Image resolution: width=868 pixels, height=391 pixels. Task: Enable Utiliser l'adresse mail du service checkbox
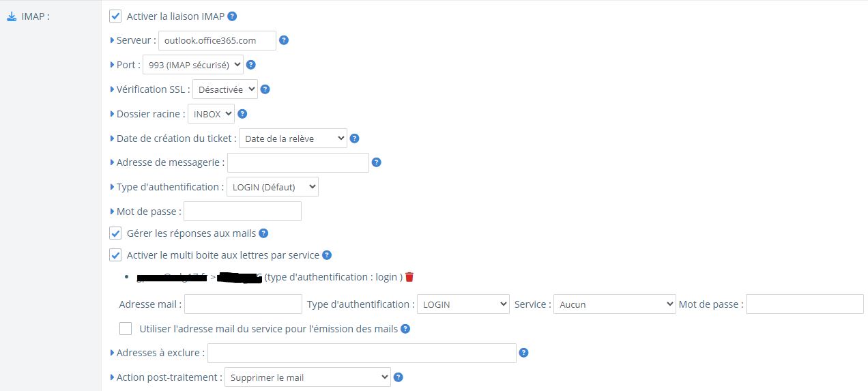[x=126, y=329]
